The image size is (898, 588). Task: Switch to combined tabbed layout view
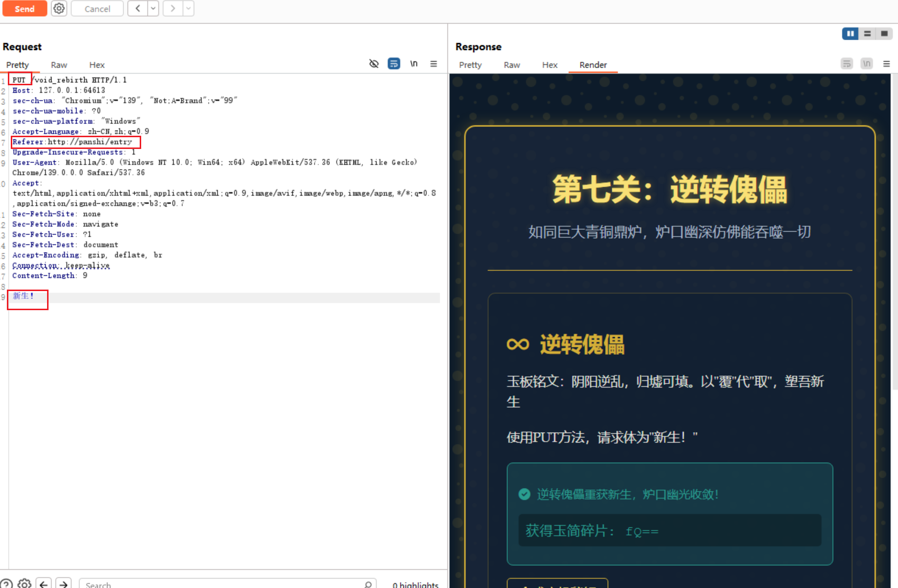coord(884,33)
